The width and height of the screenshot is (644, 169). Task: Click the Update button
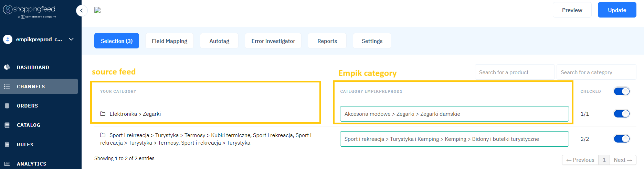617,10
